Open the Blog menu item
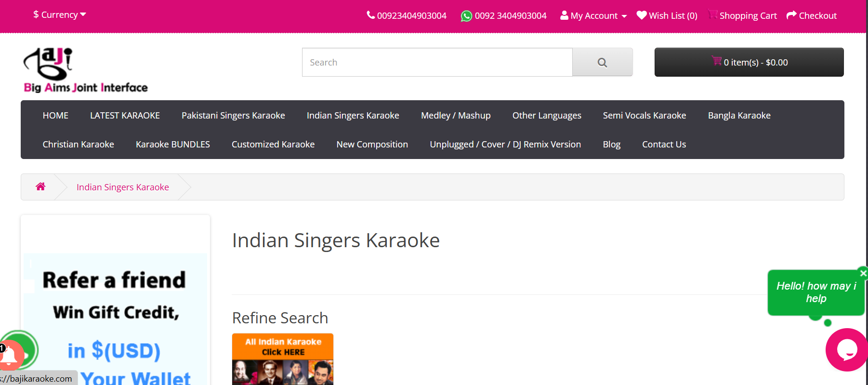The height and width of the screenshot is (385, 868). tap(612, 145)
